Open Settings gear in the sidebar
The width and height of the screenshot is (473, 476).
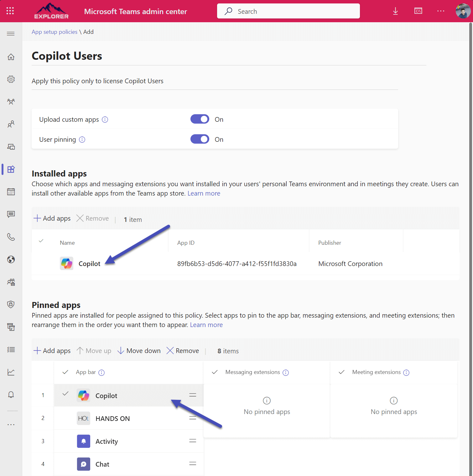coord(11,79)
